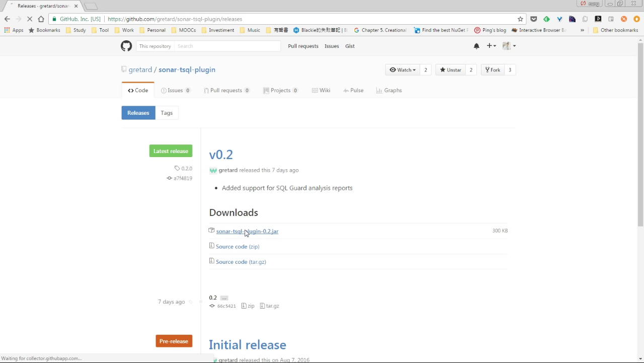
Task: Open the Apps bookmark shortcut
Action: click(x=14, y=30)
